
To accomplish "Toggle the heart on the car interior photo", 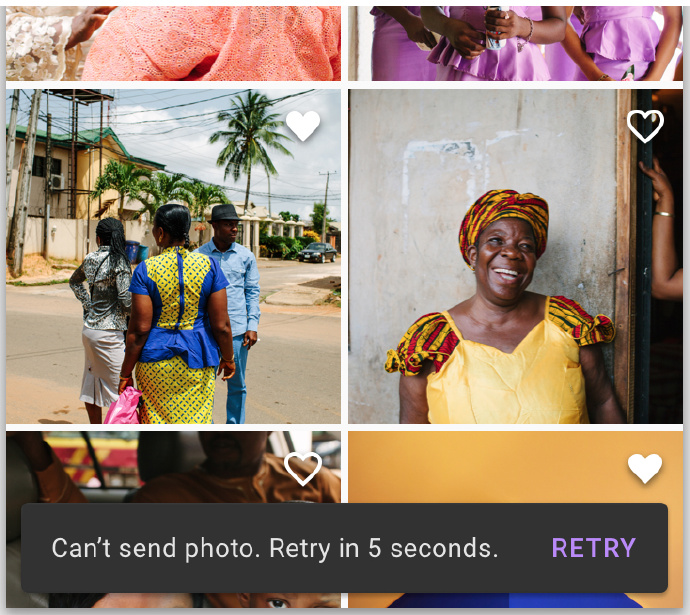I will tap(303, 469).
